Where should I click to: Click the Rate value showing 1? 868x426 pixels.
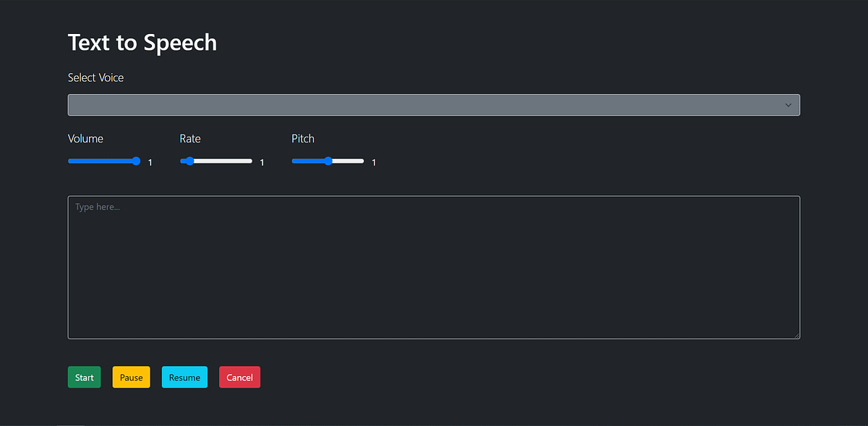(261, 162)
